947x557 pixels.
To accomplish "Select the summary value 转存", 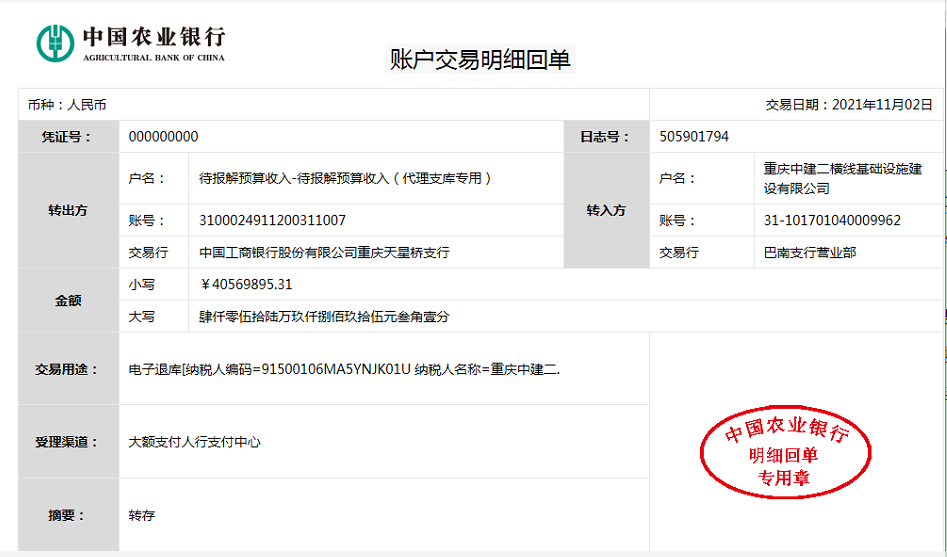I will click(x=142, y=515).
